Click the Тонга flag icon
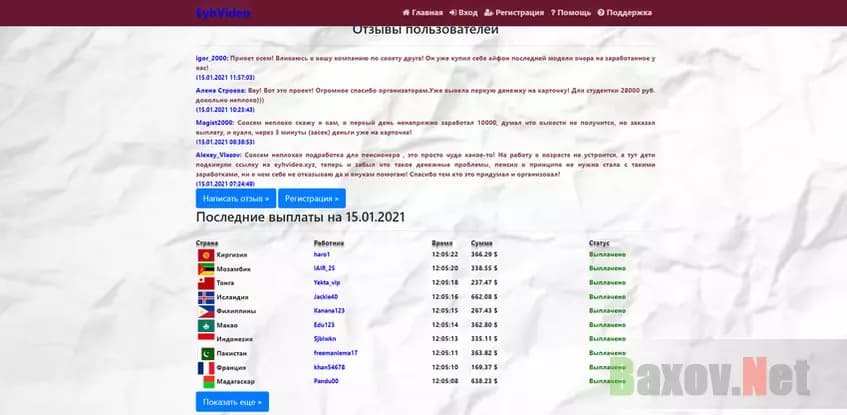The height and width of the screenshot is (415, 847). 205,283
